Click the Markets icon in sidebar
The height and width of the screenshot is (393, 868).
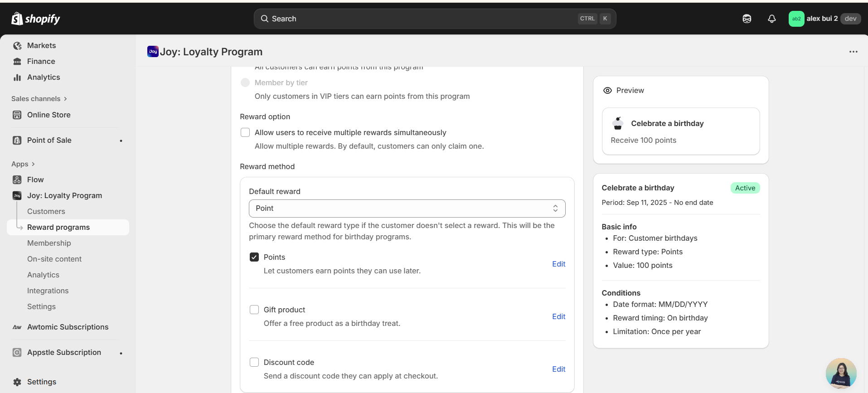coord(17,46)
